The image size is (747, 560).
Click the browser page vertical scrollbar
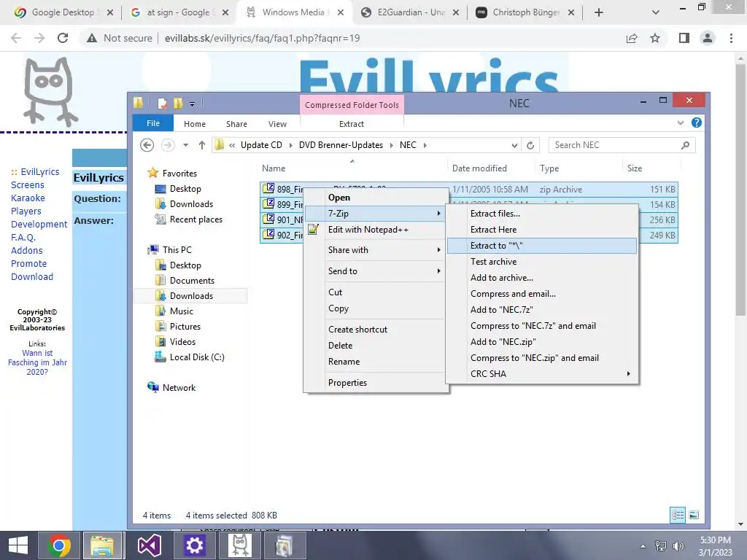pyautogui.click(x=740, y=190)
